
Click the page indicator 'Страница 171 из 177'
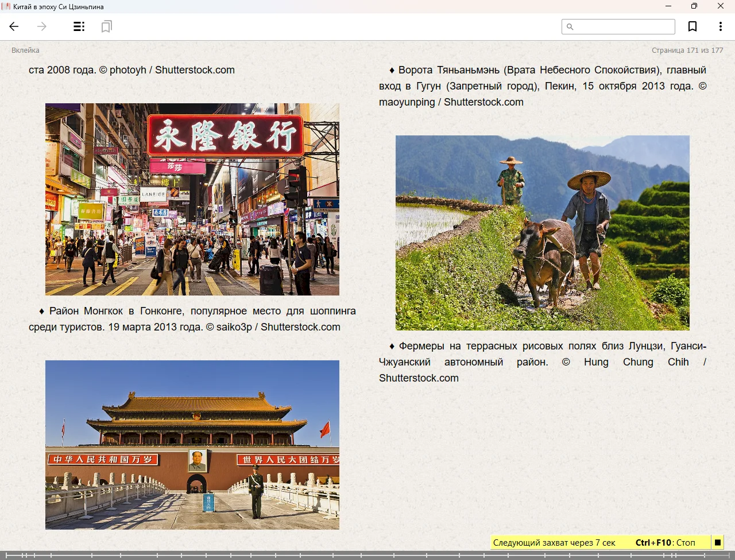point(687,50)
